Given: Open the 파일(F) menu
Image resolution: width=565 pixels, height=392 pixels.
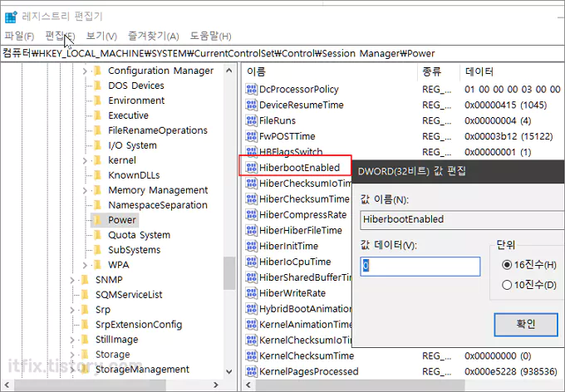Looking at the screenshot, I should pos(19,36).
